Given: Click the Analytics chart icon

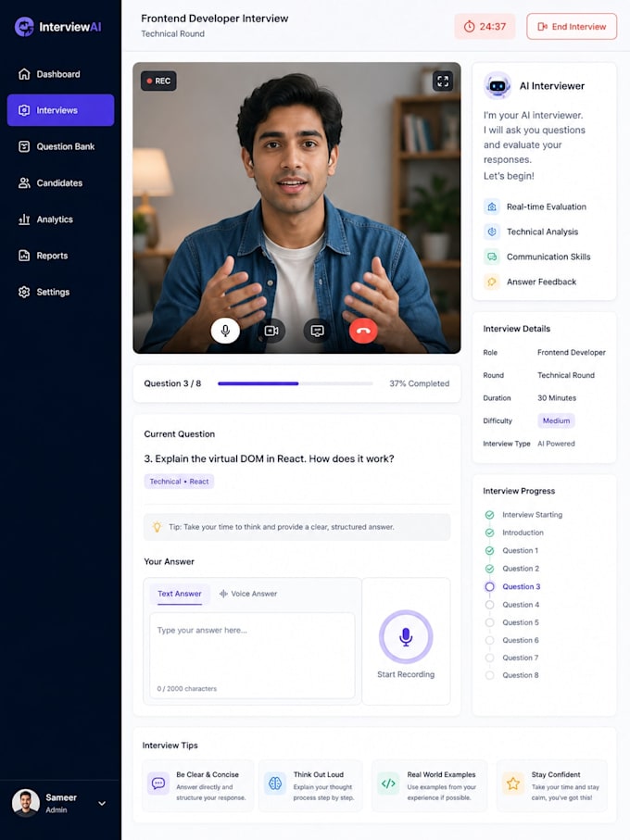Looking at the screenshot, I should pyautogui.click(x=24, y=219).
